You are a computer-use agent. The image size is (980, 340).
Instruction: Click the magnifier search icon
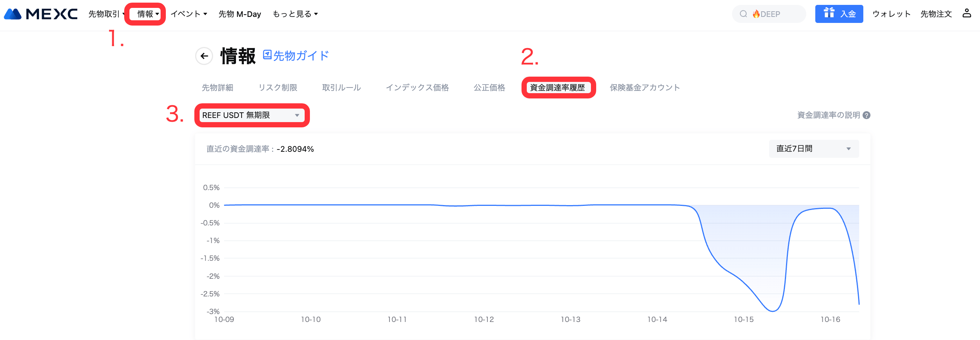click(x=743, y=14)
